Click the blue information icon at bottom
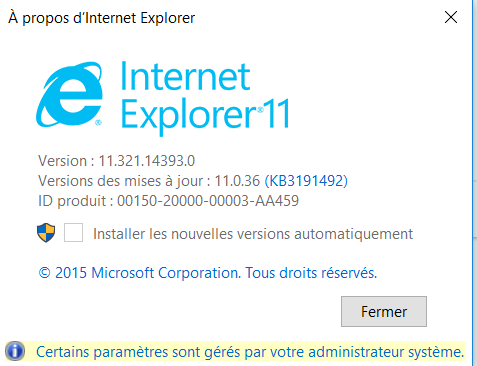 pyautogui.click(x=15, y=351)
